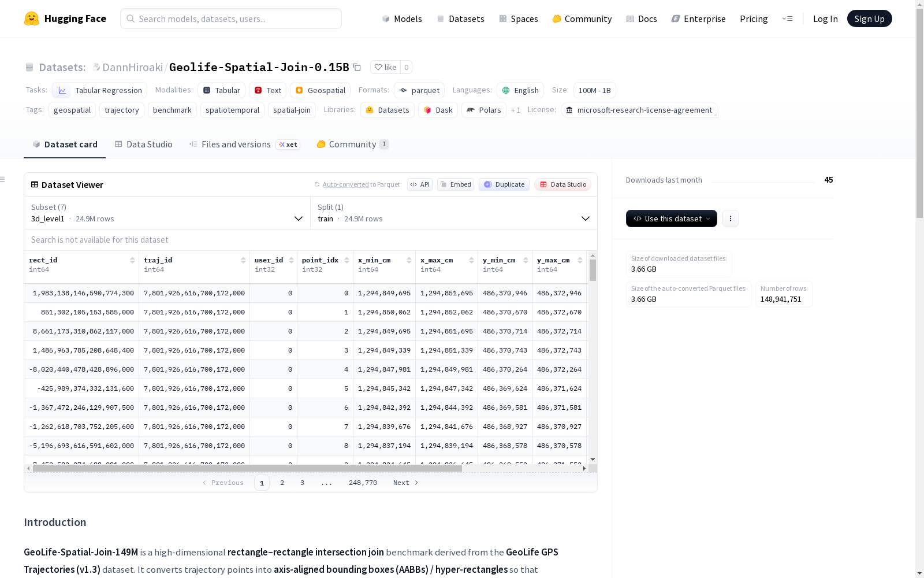The width and height of the screenshot is (924, 578).
Task: Open the Files and versions tab
Action: (244, 144)
